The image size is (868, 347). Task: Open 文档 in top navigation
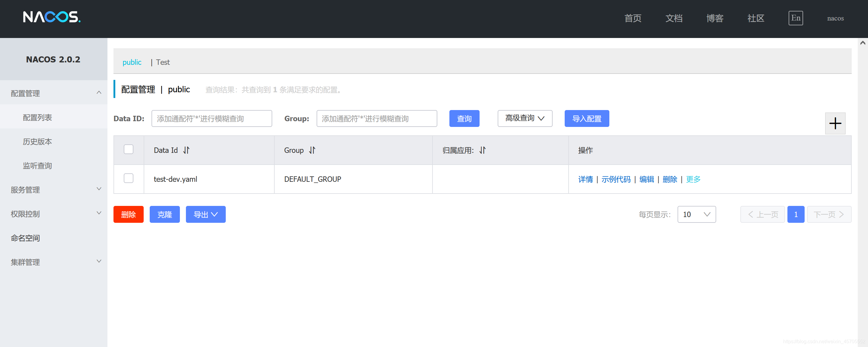pos(674,18)
